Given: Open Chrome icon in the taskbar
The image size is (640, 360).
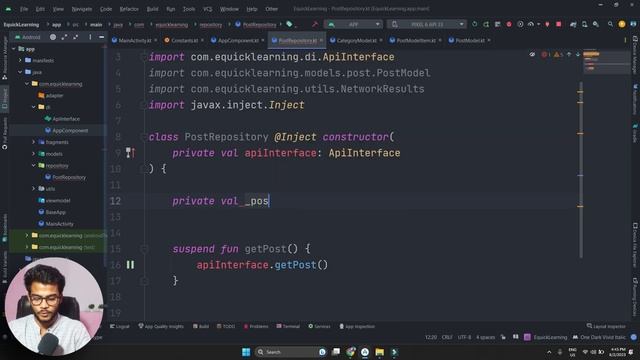Looking at the screenshot, I should [x=351, y=352].
